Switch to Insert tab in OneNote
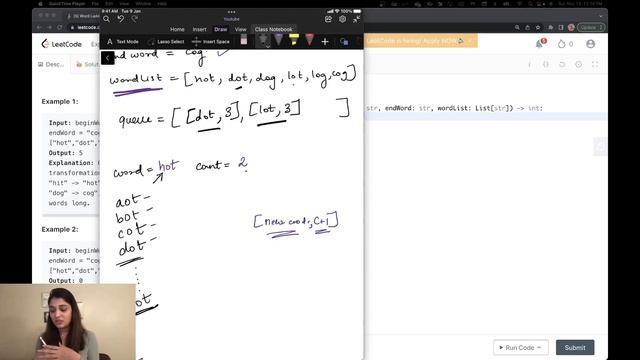 [200, 29]
